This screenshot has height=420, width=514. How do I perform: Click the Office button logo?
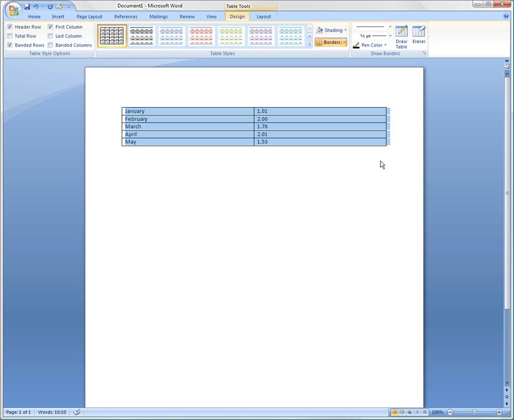tap(13, 10)
